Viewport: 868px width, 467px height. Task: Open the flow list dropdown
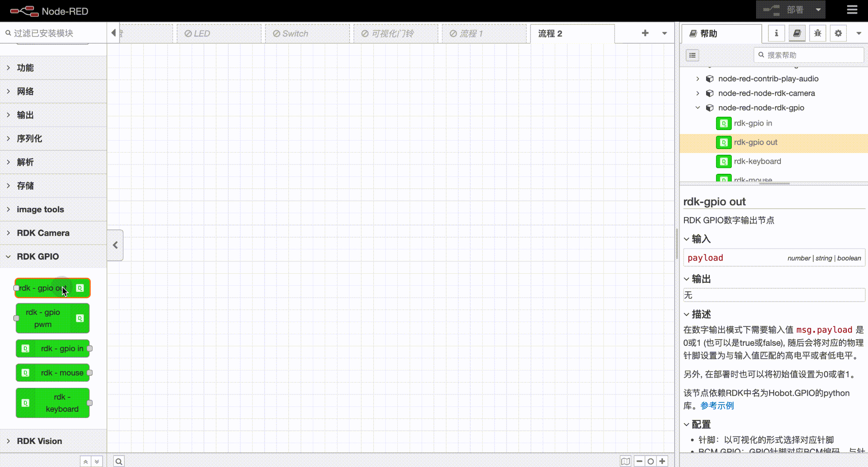[x=664, y=33]
